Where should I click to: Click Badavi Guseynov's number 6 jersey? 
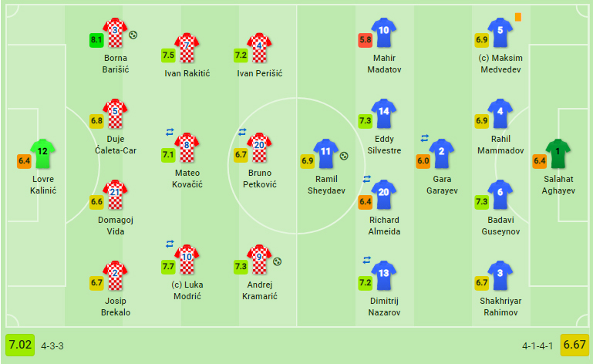pyautogui.click(x=500, y=194)
